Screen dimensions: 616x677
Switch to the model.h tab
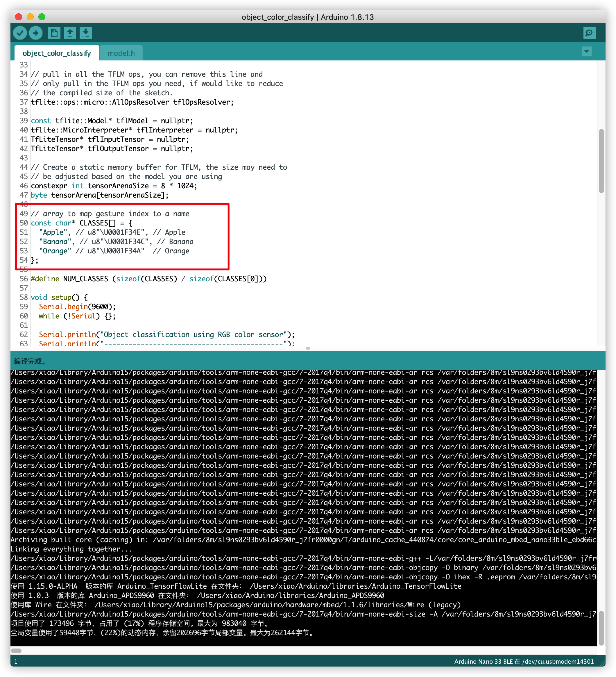121,53
